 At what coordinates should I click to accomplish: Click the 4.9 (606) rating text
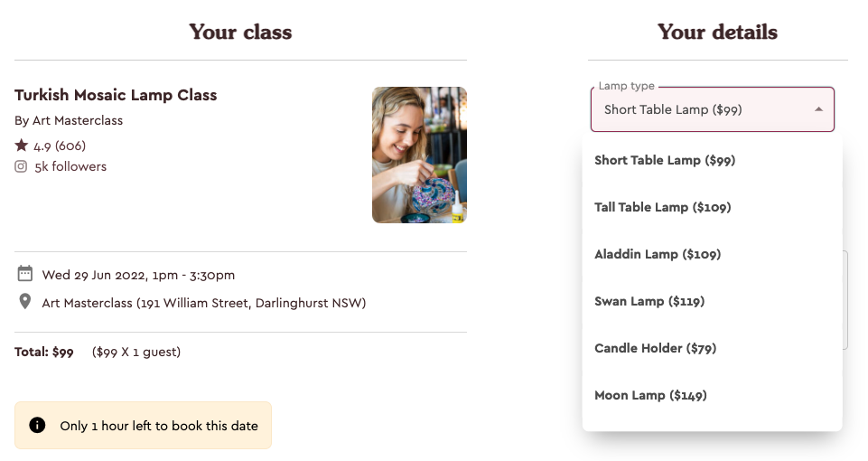pyautogui.click(x=60, y=146)
